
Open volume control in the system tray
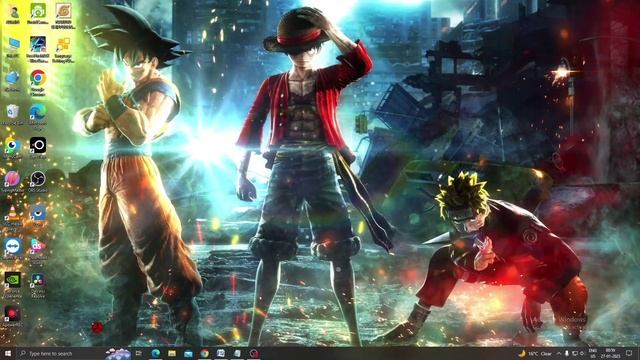tap(582, 353)
